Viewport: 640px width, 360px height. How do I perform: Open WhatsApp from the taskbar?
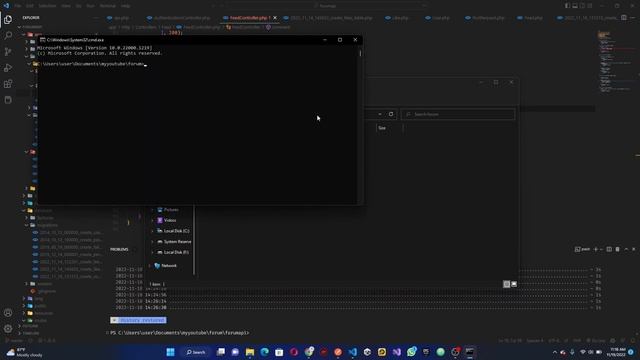coord(411,352)
